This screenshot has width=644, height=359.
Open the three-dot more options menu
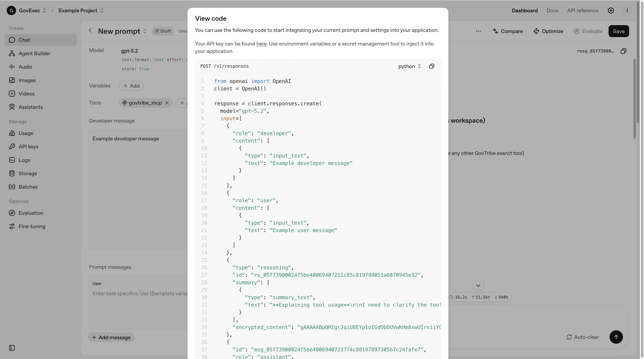click(x=479, y=31)
